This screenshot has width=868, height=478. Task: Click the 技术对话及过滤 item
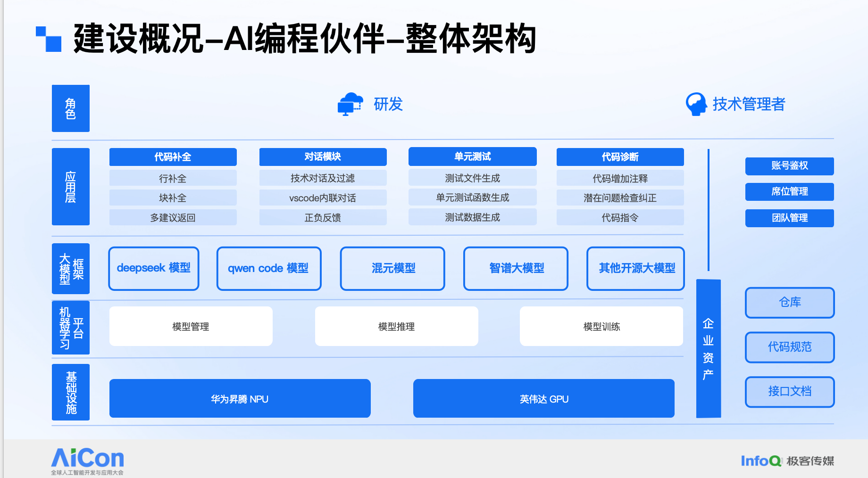point(323,178)
